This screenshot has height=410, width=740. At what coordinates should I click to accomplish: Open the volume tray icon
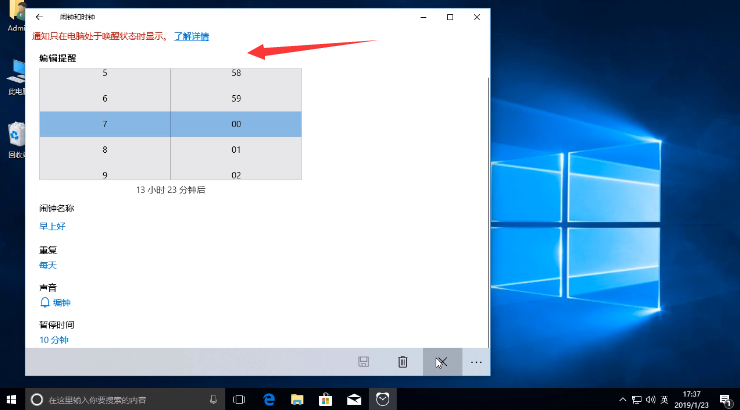[651, 400]
